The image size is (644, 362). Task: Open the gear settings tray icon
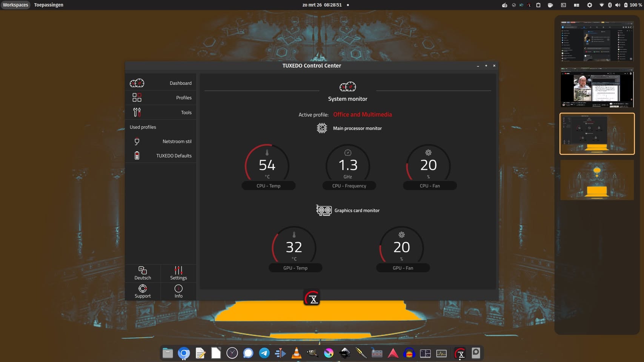(x=590, y=5)
